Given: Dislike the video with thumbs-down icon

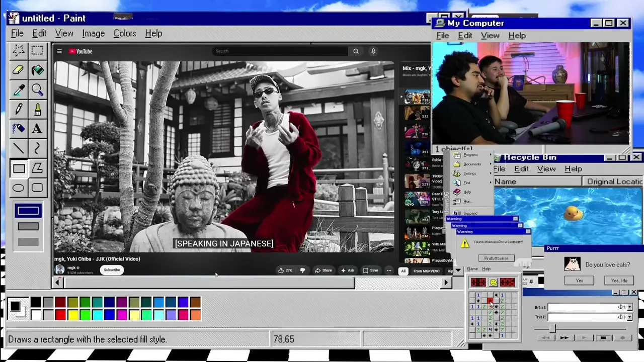Looking at the screenshot, I should click(302, 270).
